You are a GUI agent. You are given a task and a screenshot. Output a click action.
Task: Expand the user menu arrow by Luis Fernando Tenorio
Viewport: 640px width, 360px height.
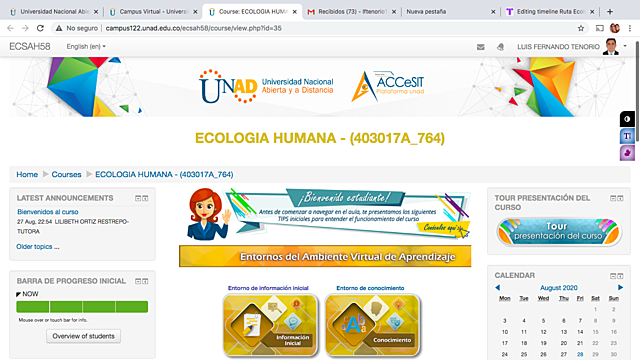click(625, 46)
